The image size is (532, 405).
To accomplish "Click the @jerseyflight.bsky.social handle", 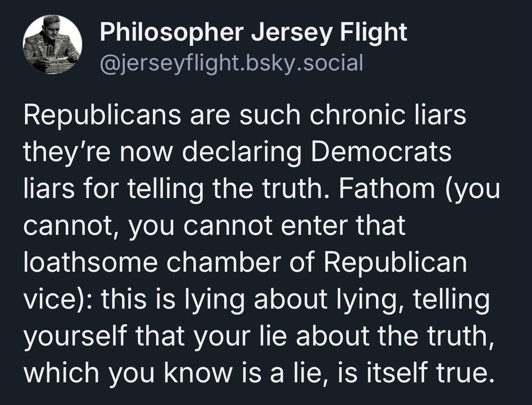I will (x=231, y=62).
